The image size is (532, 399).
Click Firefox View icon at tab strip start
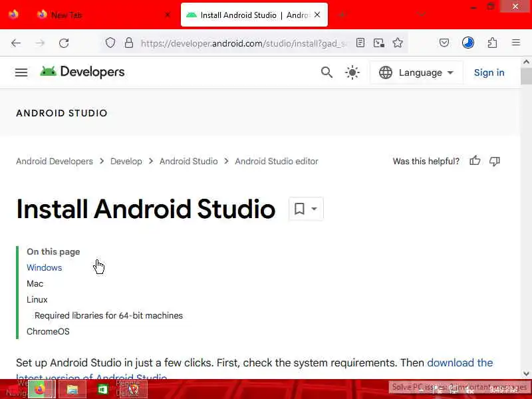13,15
